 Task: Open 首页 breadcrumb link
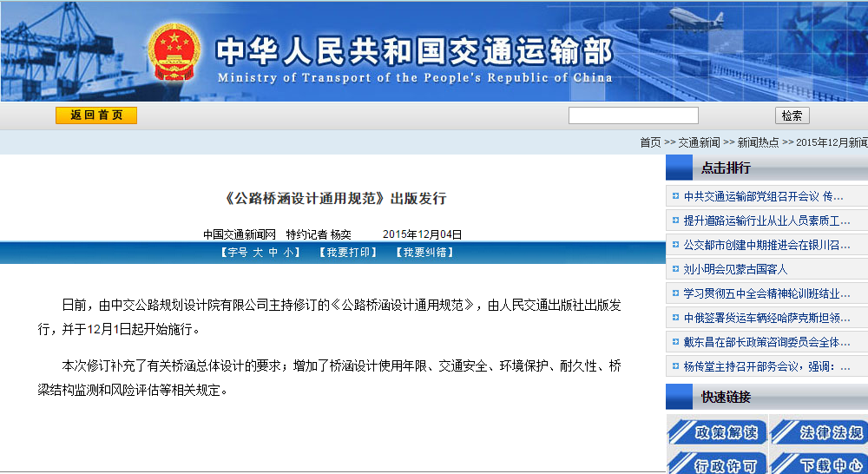(650, 142)
